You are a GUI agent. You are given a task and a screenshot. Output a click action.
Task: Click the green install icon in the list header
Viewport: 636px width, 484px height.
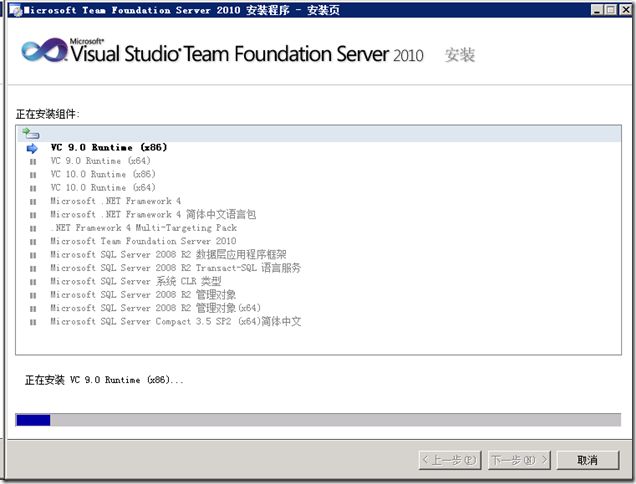30,133
